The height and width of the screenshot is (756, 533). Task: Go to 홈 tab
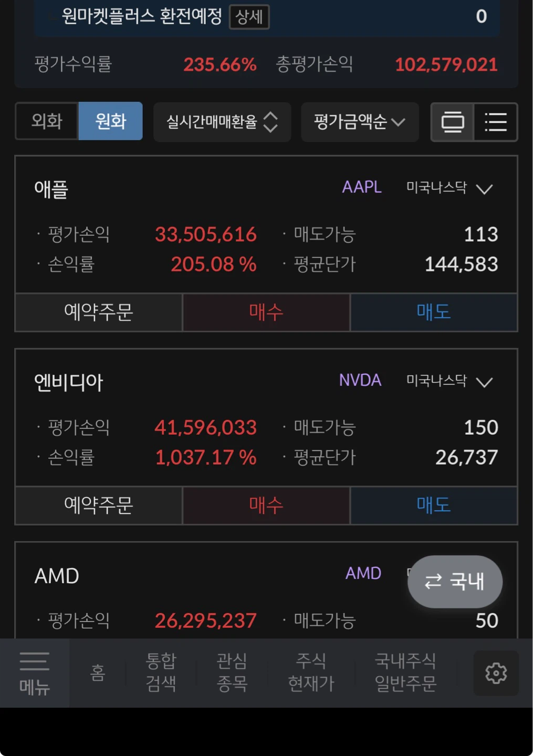(98, 673)
